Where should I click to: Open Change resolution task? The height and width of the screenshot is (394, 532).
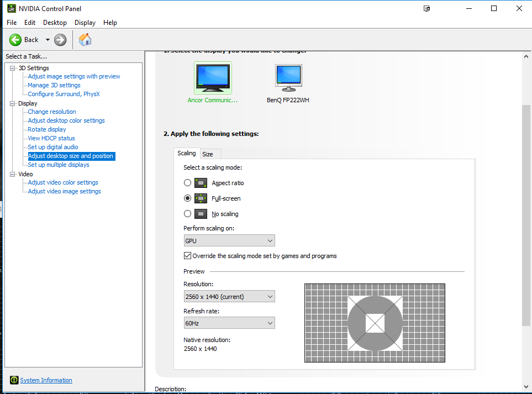[52, 112]
